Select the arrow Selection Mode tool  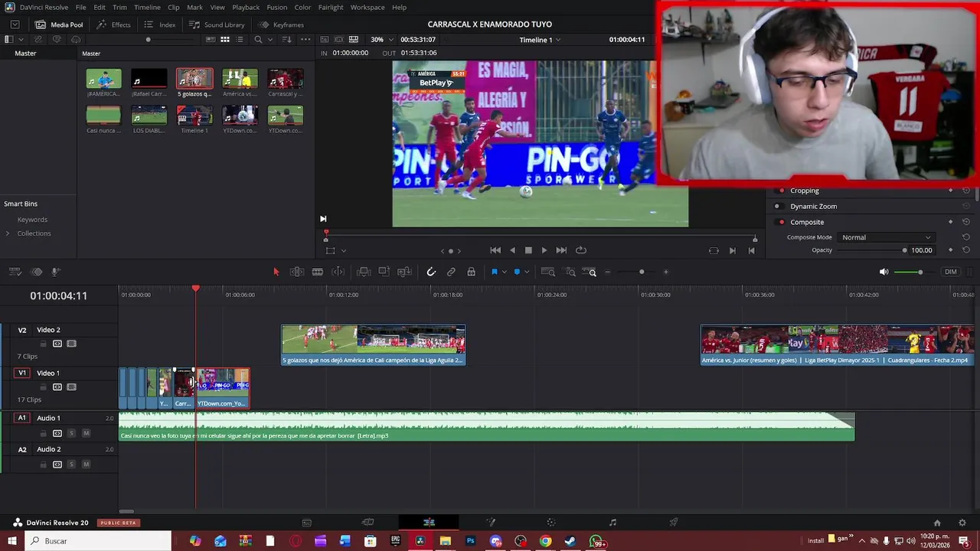[276, 272]
